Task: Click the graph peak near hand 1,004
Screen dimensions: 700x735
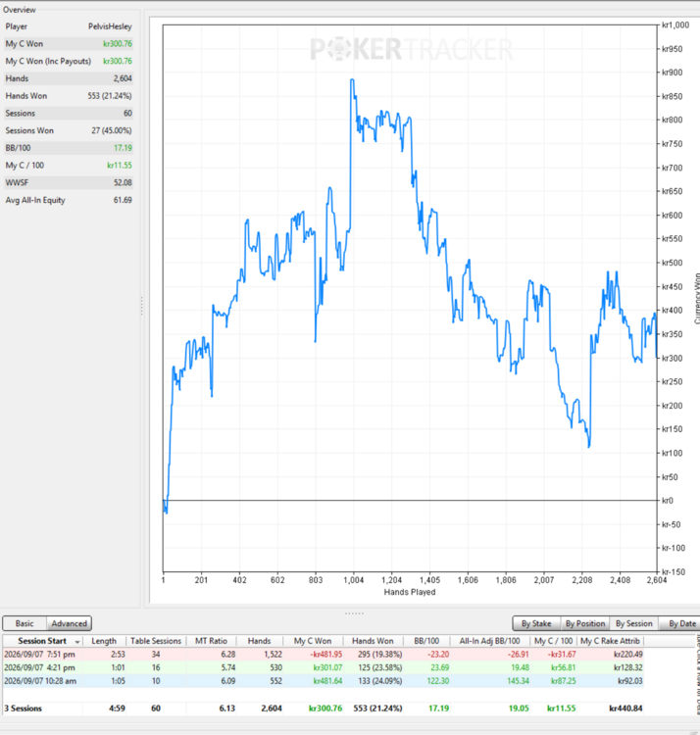Action: click(x=352, y=80)
